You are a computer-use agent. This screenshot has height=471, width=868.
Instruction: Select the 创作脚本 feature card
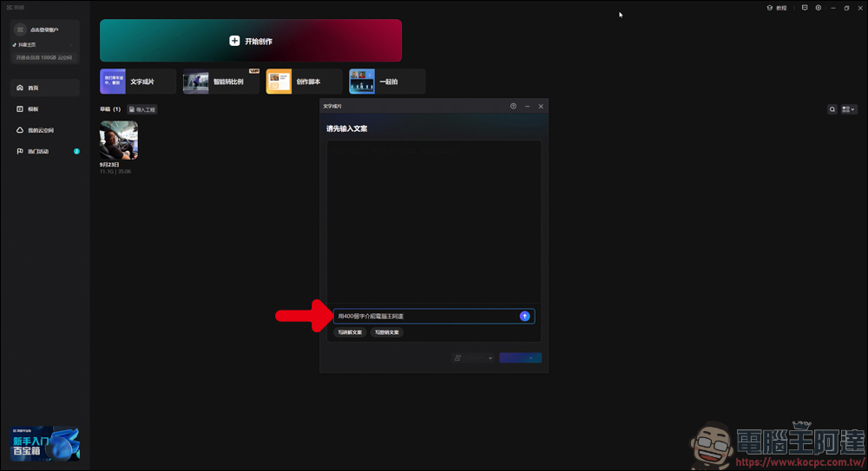click(x=305, y=82)
